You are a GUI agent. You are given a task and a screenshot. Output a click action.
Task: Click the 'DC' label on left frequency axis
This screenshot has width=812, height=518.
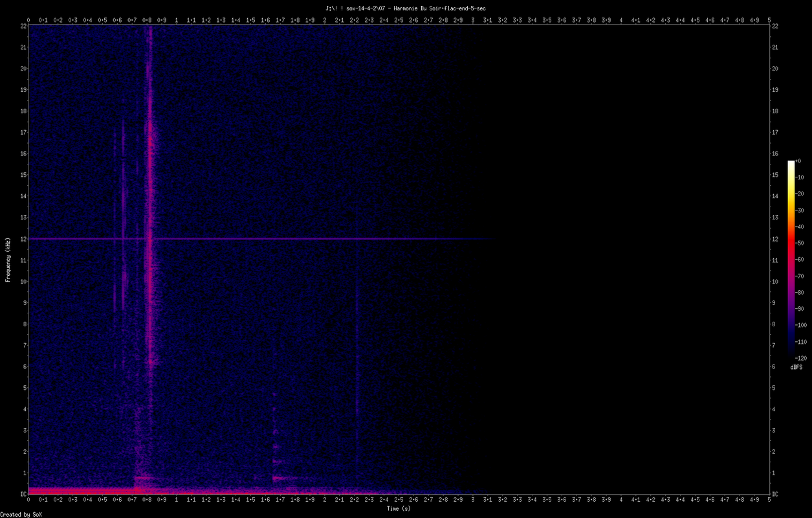[23, 494]
